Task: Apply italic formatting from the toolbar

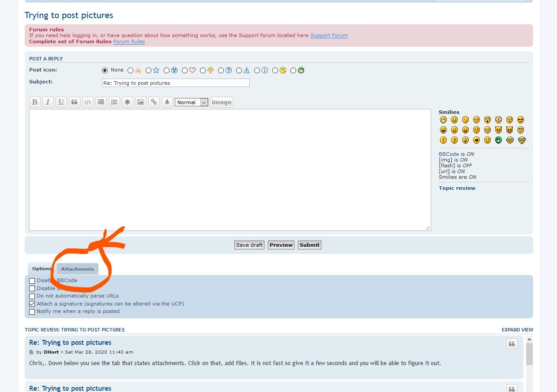Action: coord(48,102)
